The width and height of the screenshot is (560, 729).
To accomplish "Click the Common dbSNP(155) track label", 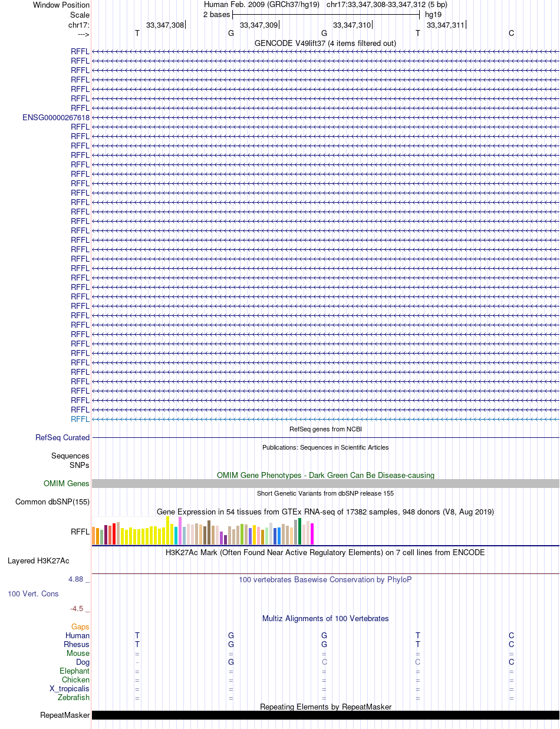I will (x=52, y=502).
